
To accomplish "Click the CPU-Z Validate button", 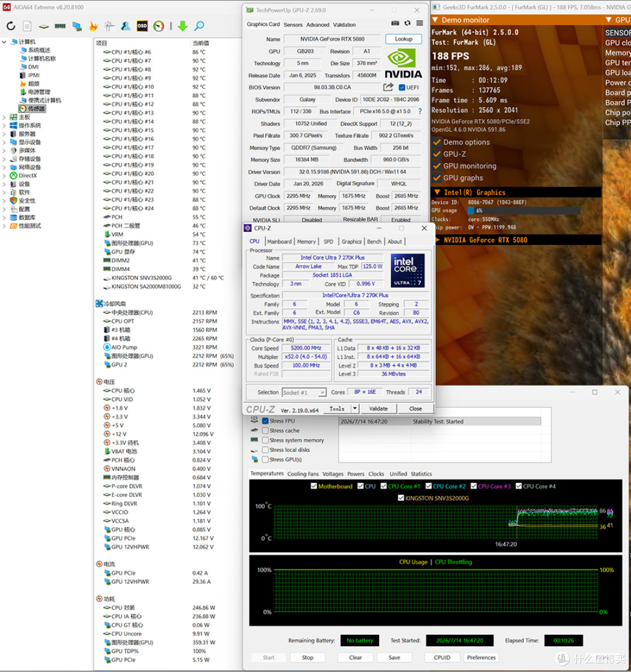I will 379,409.
